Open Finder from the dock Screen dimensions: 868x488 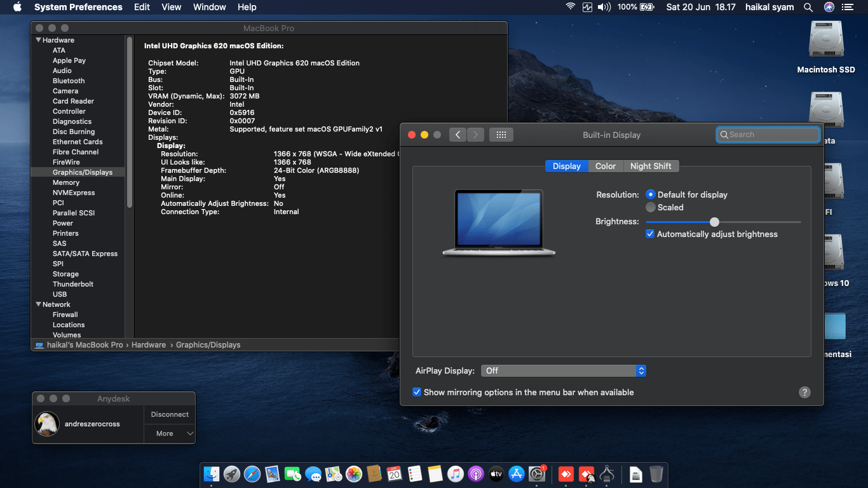tap(212, 474)
